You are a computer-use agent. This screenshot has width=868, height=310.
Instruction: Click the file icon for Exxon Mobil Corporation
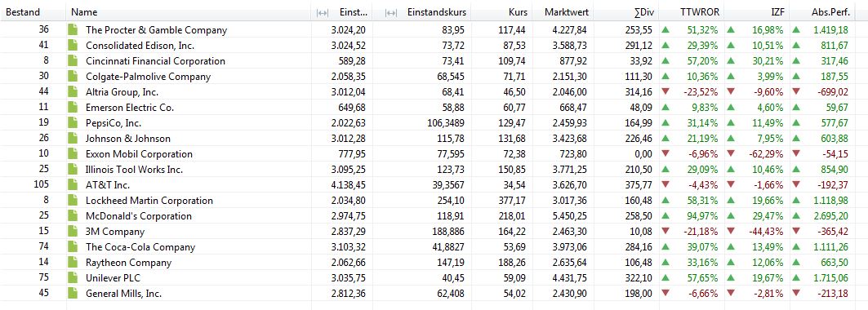(x=72, y=153)
